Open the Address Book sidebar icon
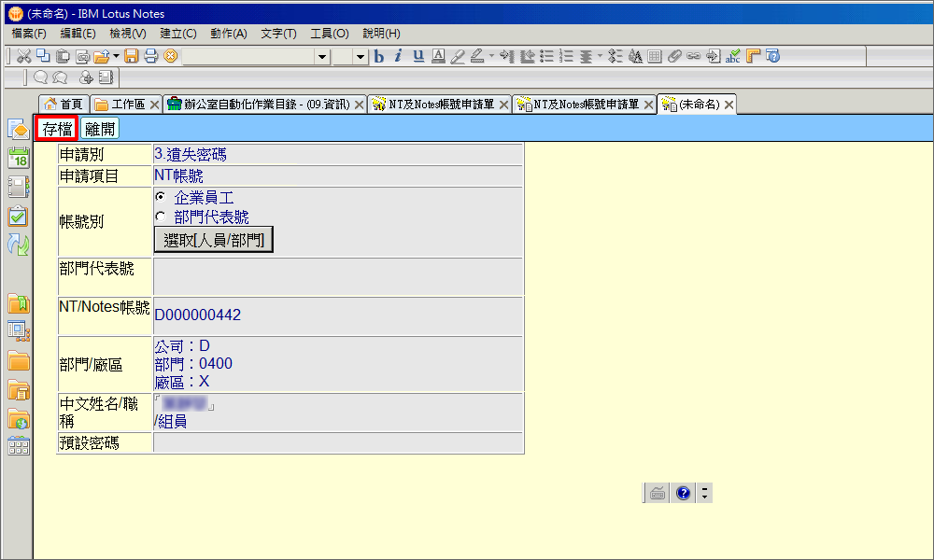Viewport: 934px width, 560px height. tap(19, 187)
